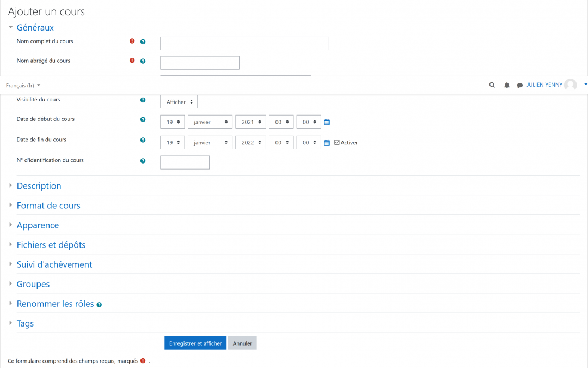588x368 pixels.
Task: Open help for N° d'identification du cours
Action: tap(143, 161)
